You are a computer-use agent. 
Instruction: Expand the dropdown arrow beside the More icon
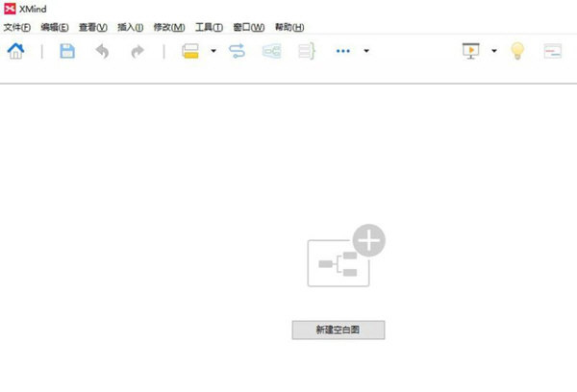[366, 51]
